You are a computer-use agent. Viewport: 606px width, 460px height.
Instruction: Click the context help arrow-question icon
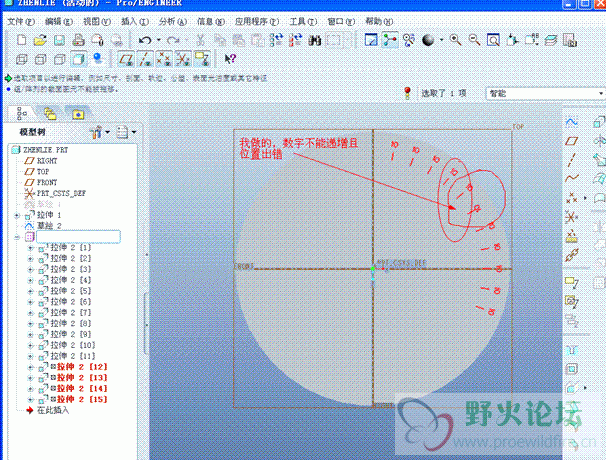click(x=230, y=59)
